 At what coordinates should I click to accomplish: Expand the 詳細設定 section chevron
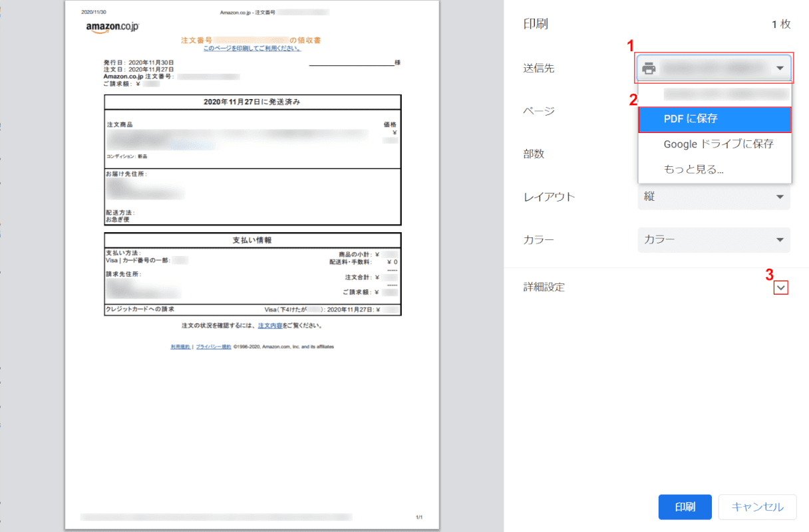click(x=781, y=287)
